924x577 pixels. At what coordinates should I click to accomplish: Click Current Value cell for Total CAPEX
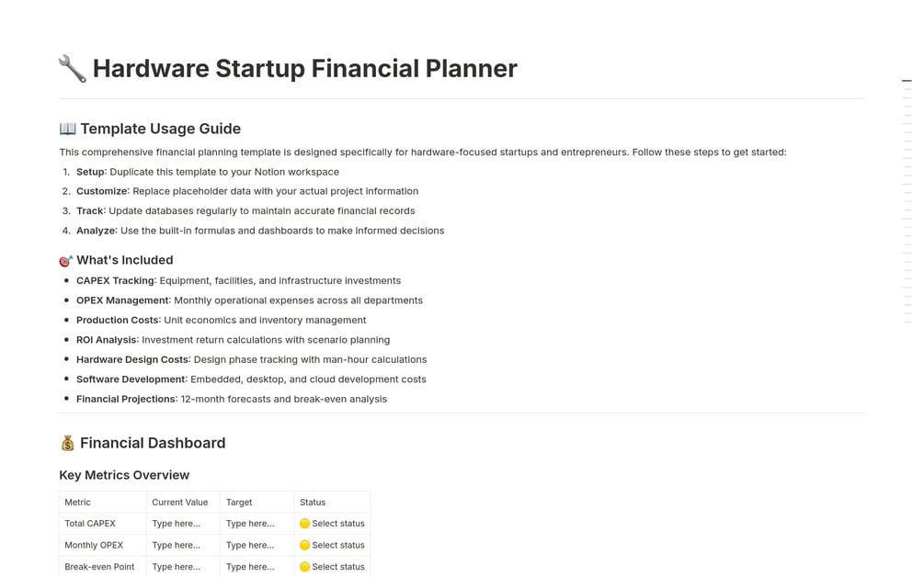point(183,524)
